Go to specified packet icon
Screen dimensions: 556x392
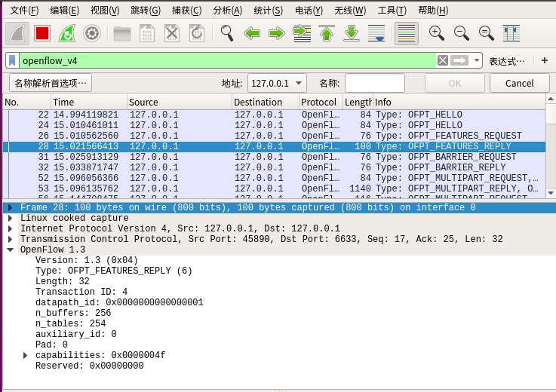(x=302, y=34)
